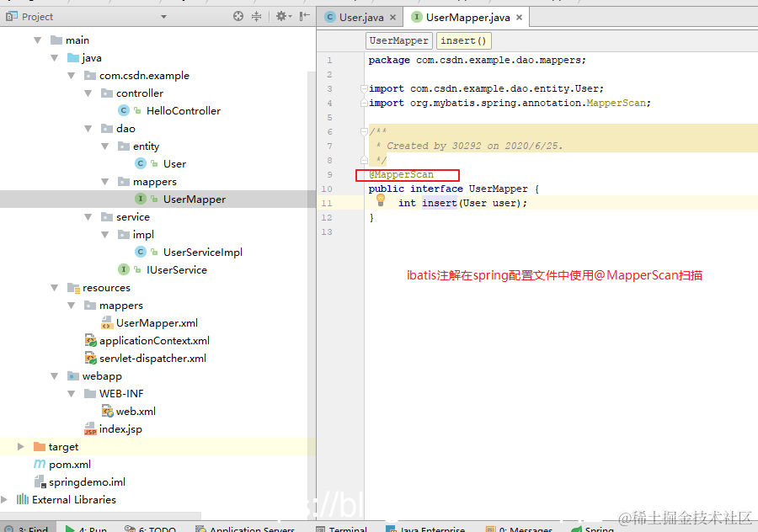Click the External Libraries icon

23,499
